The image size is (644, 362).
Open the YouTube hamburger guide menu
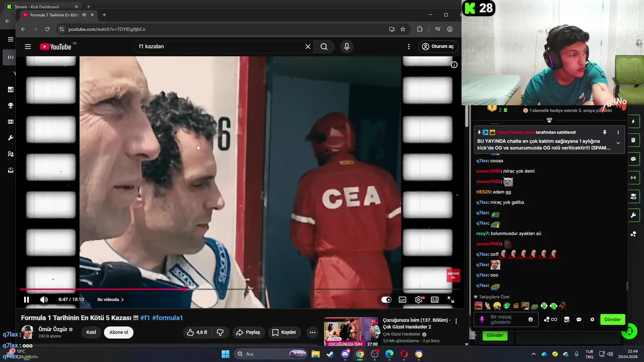point(28,47)
